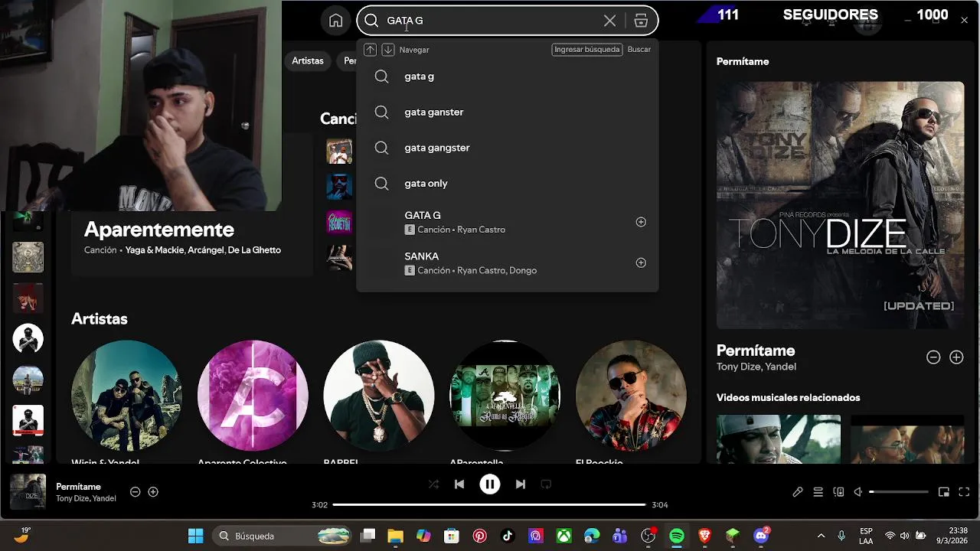Click minus icon in bottom player bar
This screenshot has width=980, height=551.
tap(136, 492)
